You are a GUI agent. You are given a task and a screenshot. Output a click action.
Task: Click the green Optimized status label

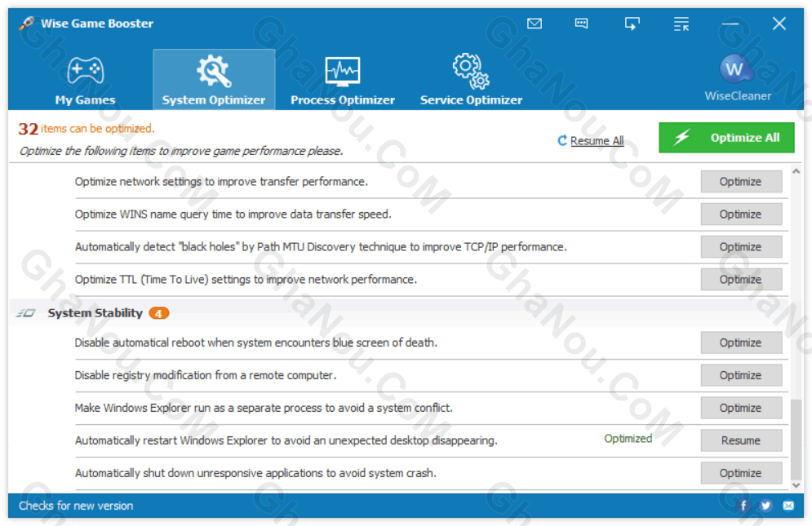point(628,439)
